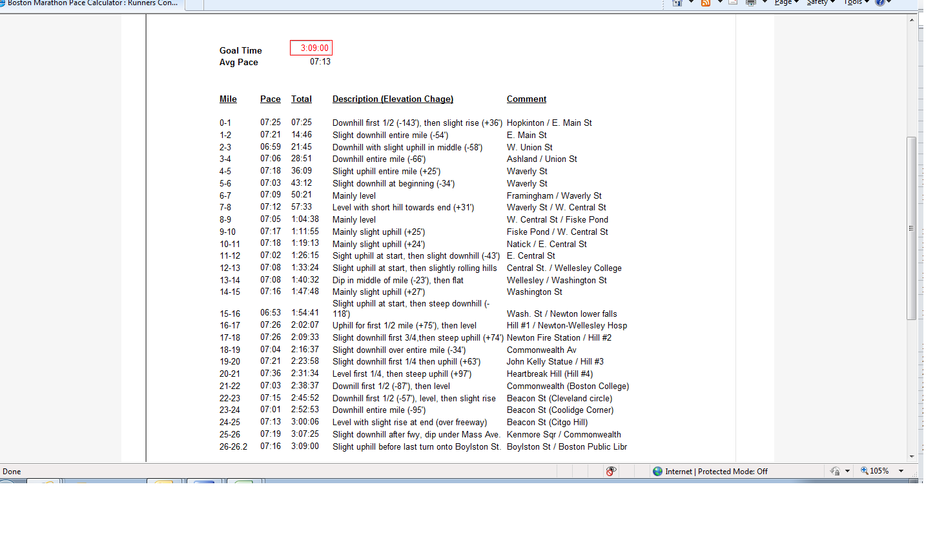This screenshot has height=560, width=935.
Task: Open the Page menu
Action: [786, 3]
